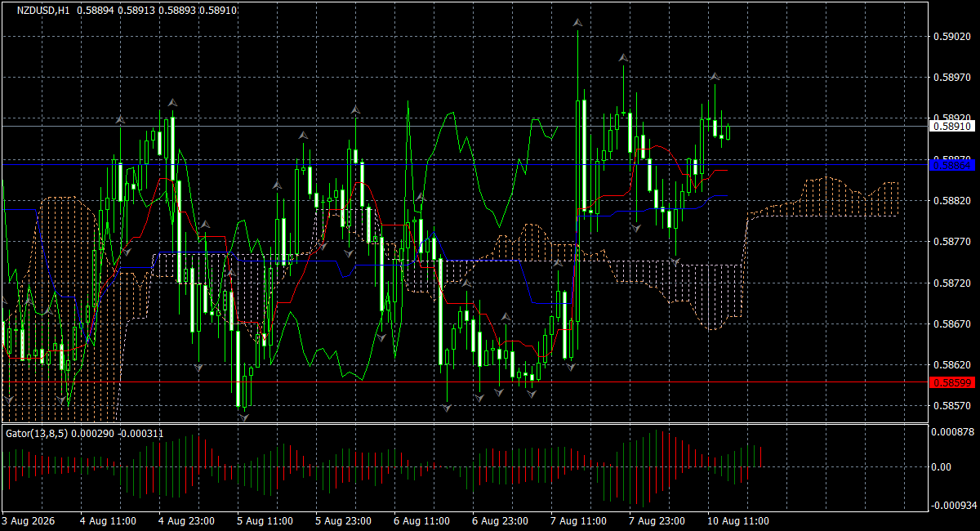Screen dimensions: 980x531
Task: Click the 5 Aug 23:00 time label
Action: coord(344,520)
